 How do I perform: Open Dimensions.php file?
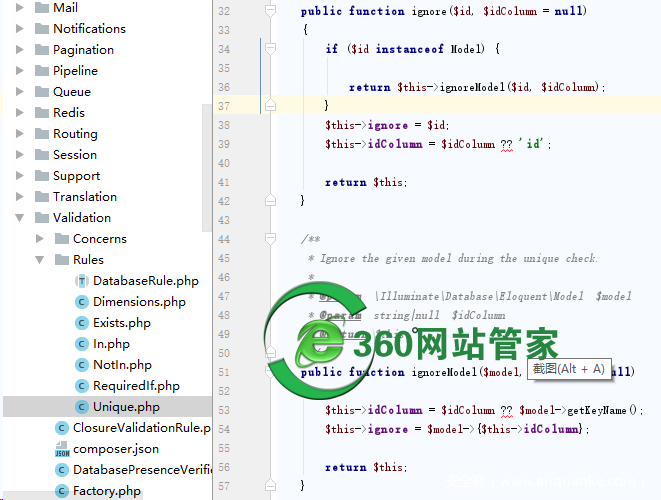(x=139, y=302)
